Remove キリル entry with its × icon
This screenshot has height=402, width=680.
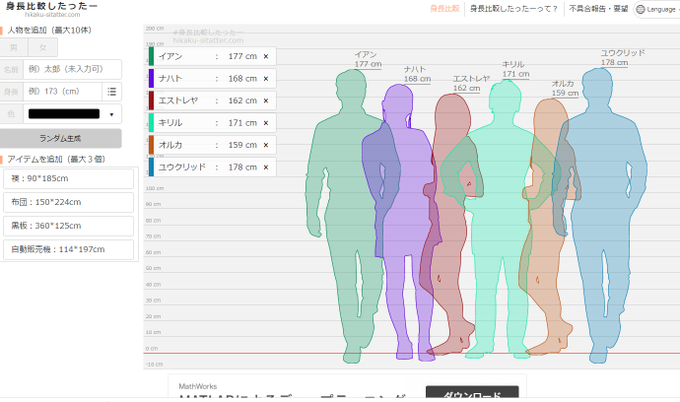click(266, 123)
